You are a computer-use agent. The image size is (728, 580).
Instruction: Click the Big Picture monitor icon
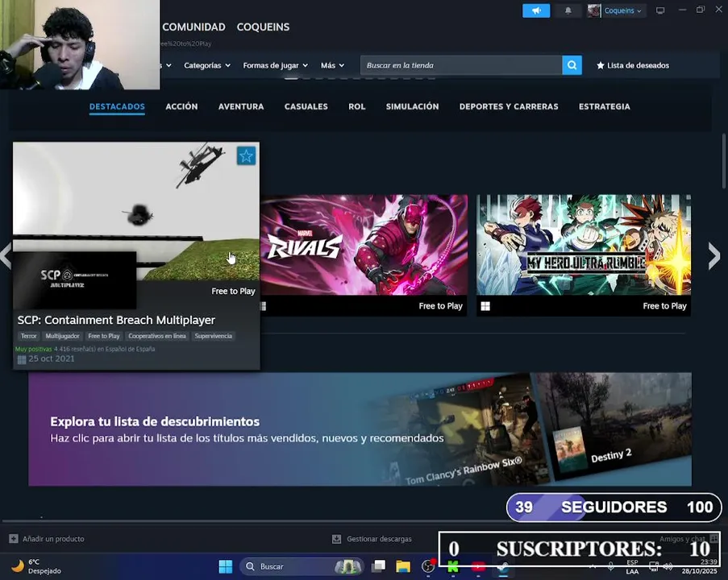pos(660,10)
